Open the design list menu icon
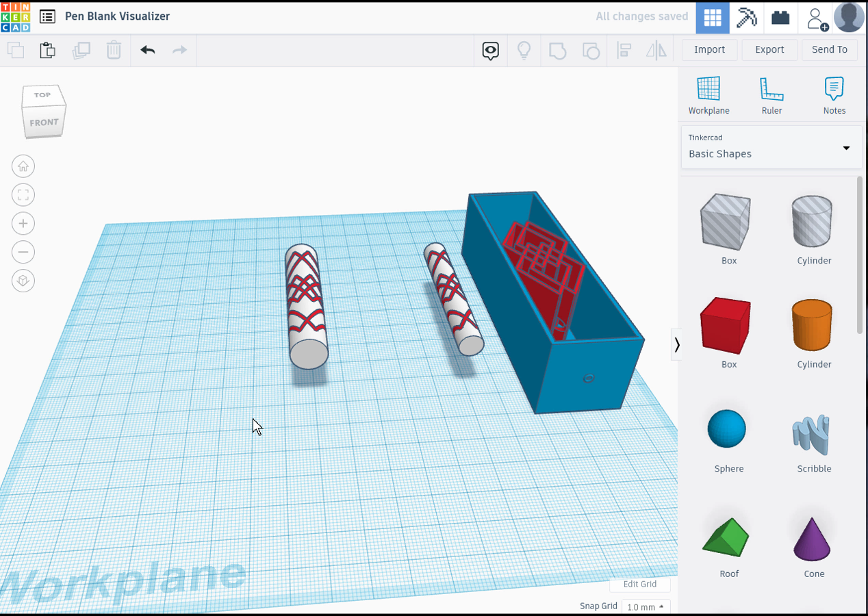The height and width of the screenshot is (616, 868). pos(47,16)
